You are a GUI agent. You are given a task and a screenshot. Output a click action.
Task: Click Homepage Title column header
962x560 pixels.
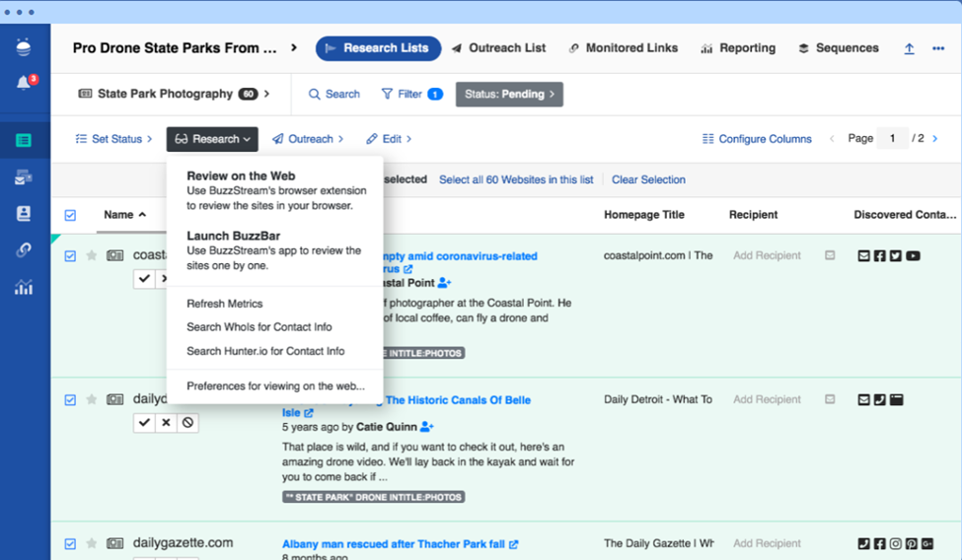click(x=644, y=215)
